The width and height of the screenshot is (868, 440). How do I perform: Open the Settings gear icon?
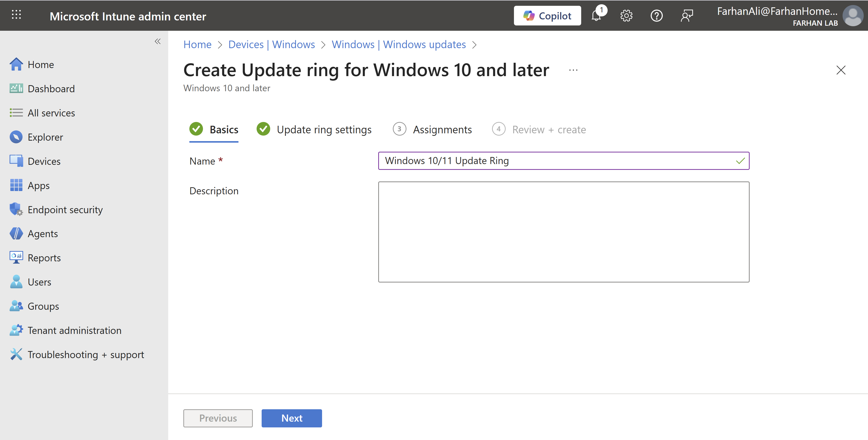(627, 16)
